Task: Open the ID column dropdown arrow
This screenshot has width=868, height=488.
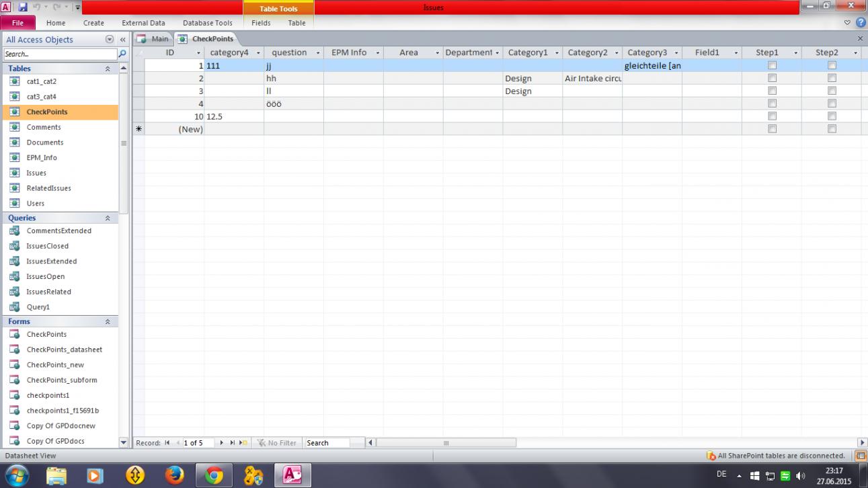Action: click(198, 53)
